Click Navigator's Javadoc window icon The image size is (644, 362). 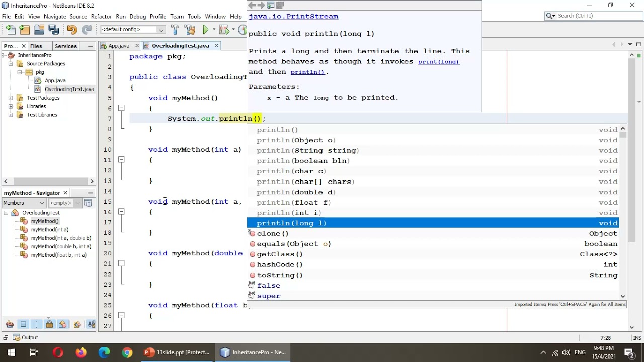[x=88, y=203]
